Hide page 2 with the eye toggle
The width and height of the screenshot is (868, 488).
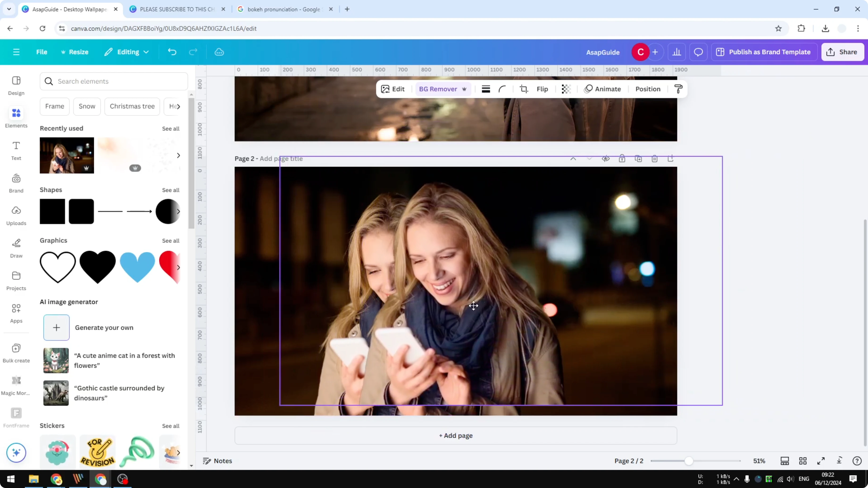click(605, 158)
